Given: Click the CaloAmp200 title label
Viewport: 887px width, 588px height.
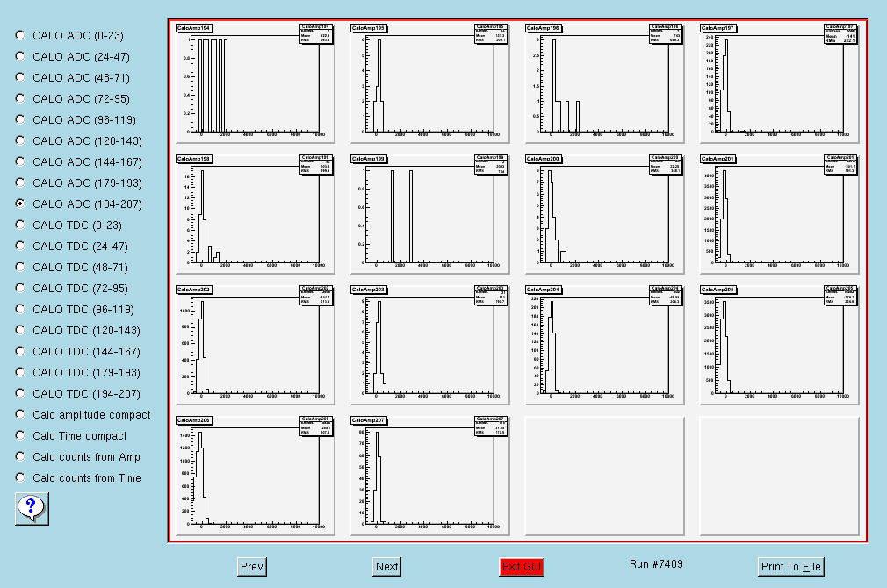Looking at the screenshot, I should [x=543, y=159].
